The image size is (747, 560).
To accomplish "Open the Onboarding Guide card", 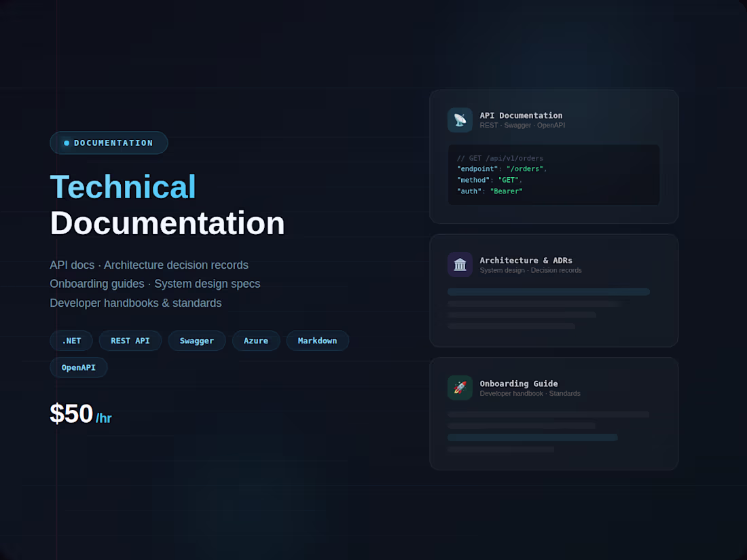I will click(x=553, y=413).
